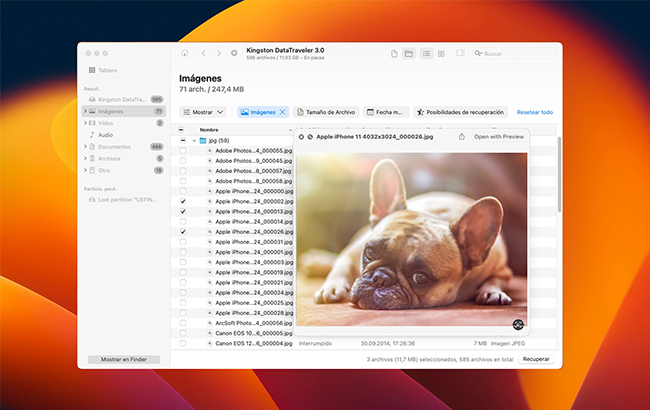Image resolution: width=650 pixels, height=410 pixels.
Task: Click the French bulldog preview image
Action: tap(412, 240)
